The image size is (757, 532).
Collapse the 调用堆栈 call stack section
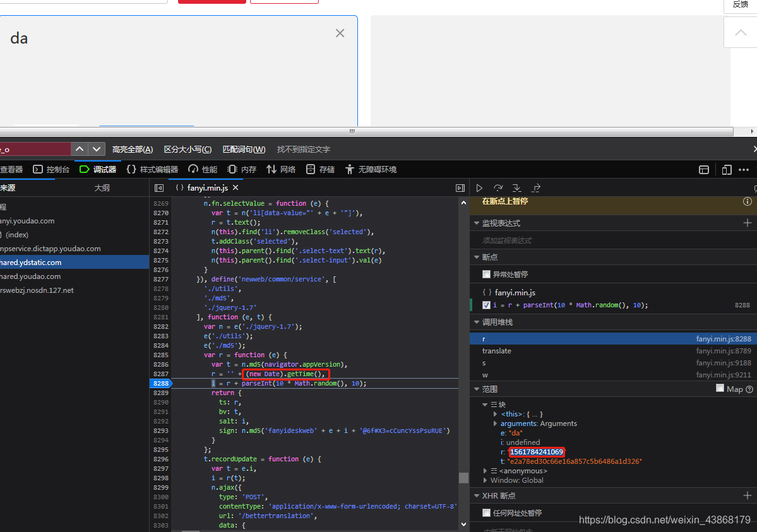[x=477, y=322]
